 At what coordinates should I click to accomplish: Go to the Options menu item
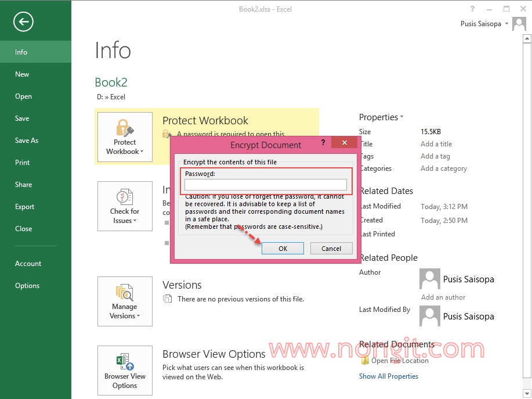[x=27, y=286]
